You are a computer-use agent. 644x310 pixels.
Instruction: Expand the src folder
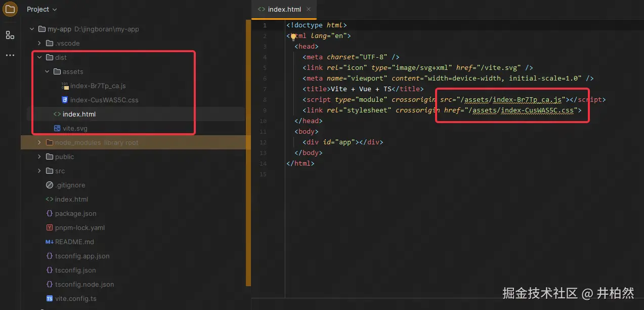(x=39, y=171)
